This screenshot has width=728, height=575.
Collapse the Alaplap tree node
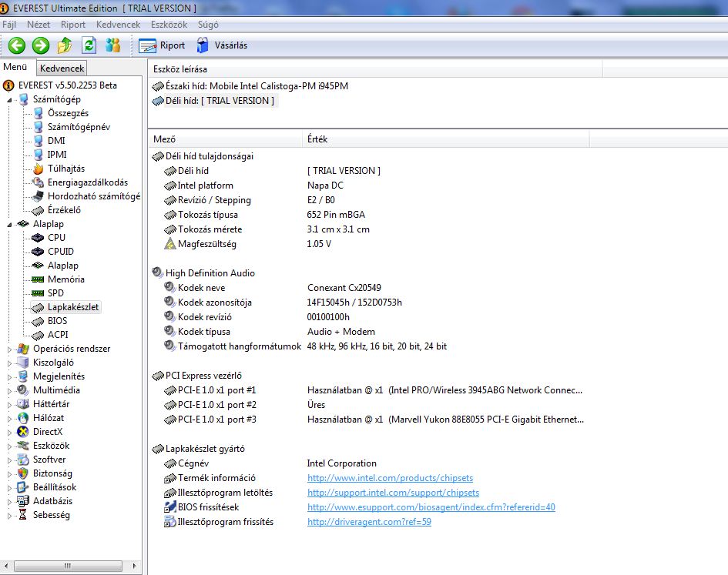(x=9, y=225)
